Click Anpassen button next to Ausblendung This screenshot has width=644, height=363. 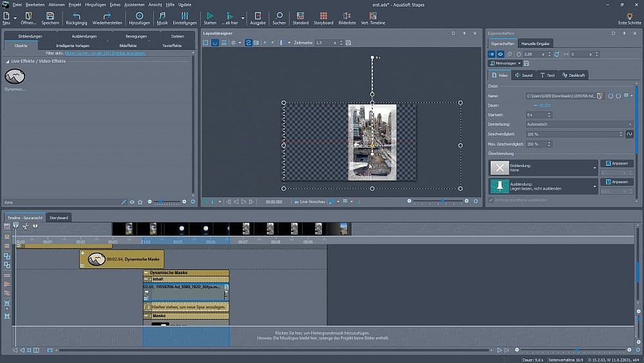[x=618, y=182]
